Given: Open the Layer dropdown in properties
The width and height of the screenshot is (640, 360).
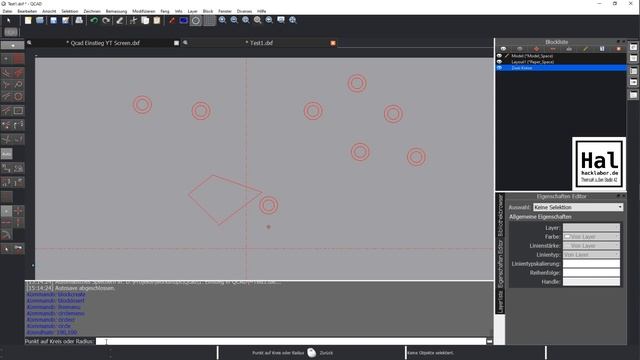Looking at the screenshot, I should pos(591,228).
